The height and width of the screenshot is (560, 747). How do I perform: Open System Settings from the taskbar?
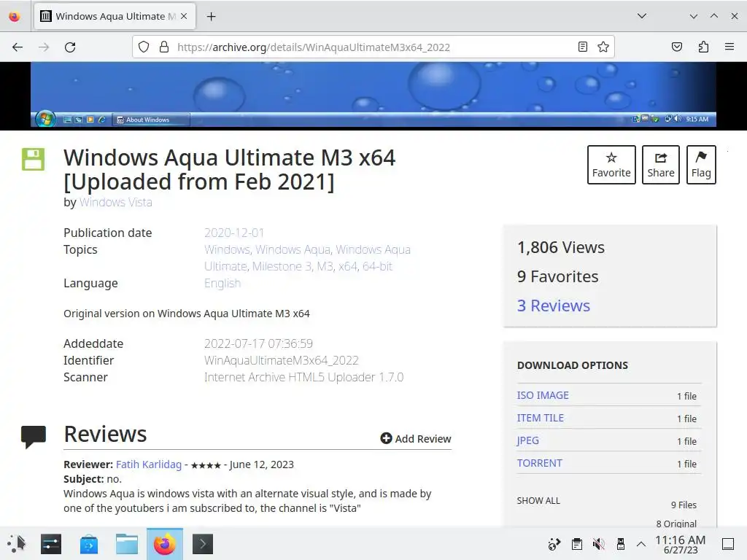[51, 544]
